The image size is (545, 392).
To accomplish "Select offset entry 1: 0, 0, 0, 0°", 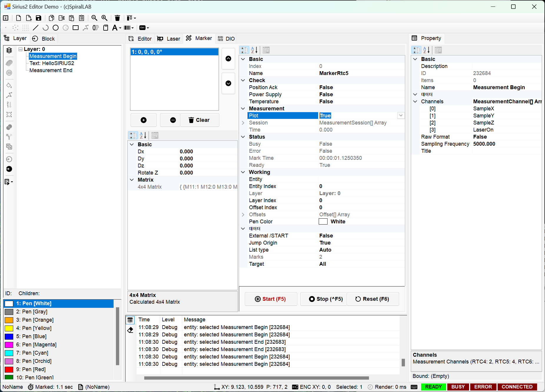I will [x=174, y=52].
